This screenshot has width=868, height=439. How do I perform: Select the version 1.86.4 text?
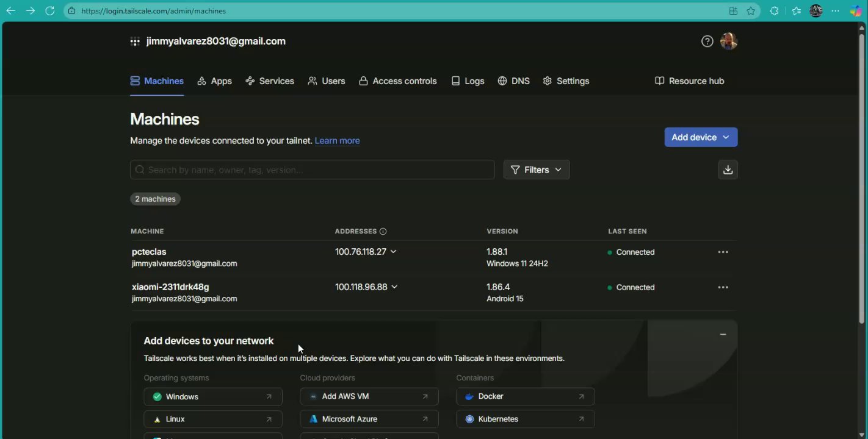tap(498, 287)
